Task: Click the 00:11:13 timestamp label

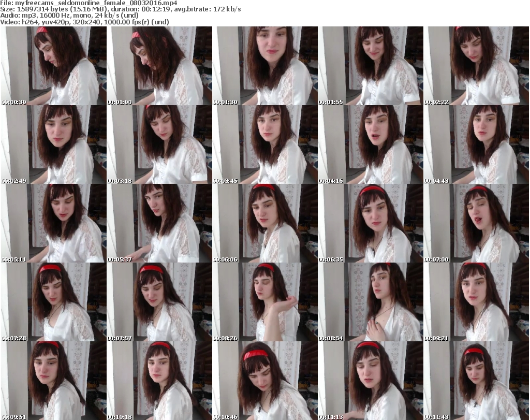Action: tap(331, 417)
